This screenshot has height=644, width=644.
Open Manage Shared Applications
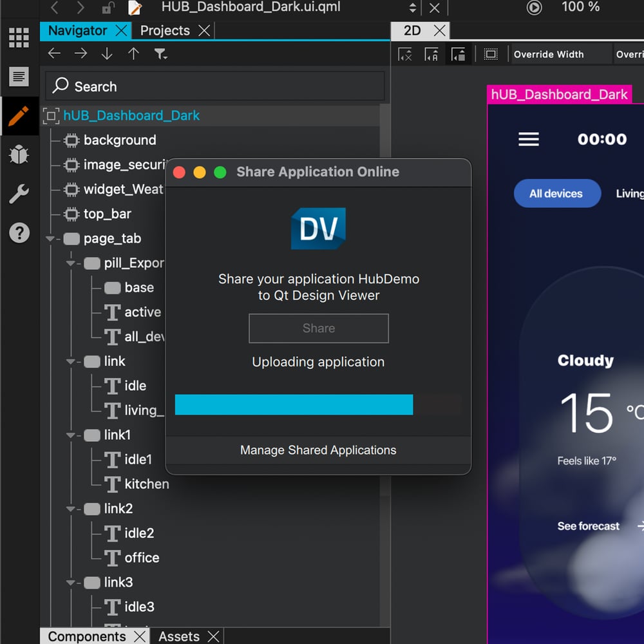318,450
